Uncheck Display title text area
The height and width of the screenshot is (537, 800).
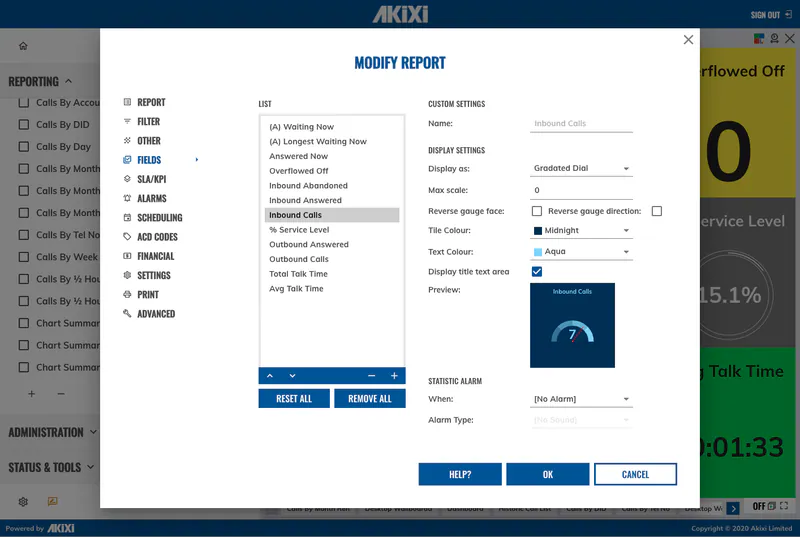coord(537,272)
